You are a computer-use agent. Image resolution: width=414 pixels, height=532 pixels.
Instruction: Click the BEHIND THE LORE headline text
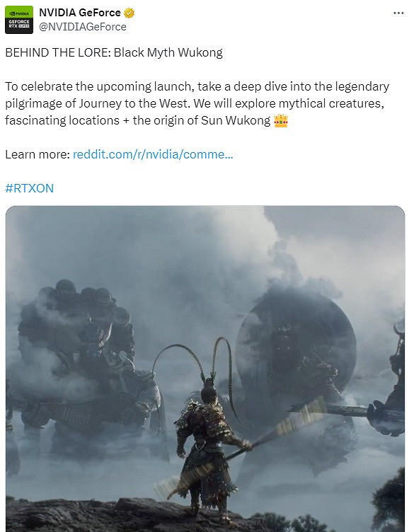[114, 52]
